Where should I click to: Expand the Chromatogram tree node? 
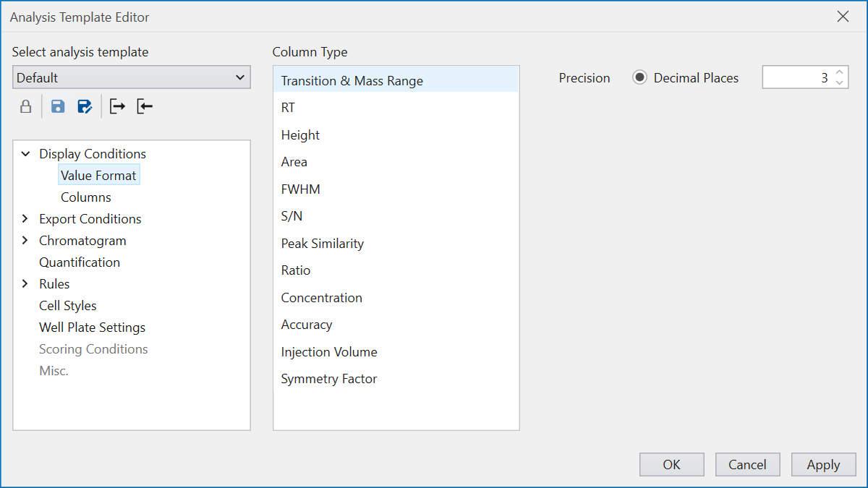tap(26, 241)
